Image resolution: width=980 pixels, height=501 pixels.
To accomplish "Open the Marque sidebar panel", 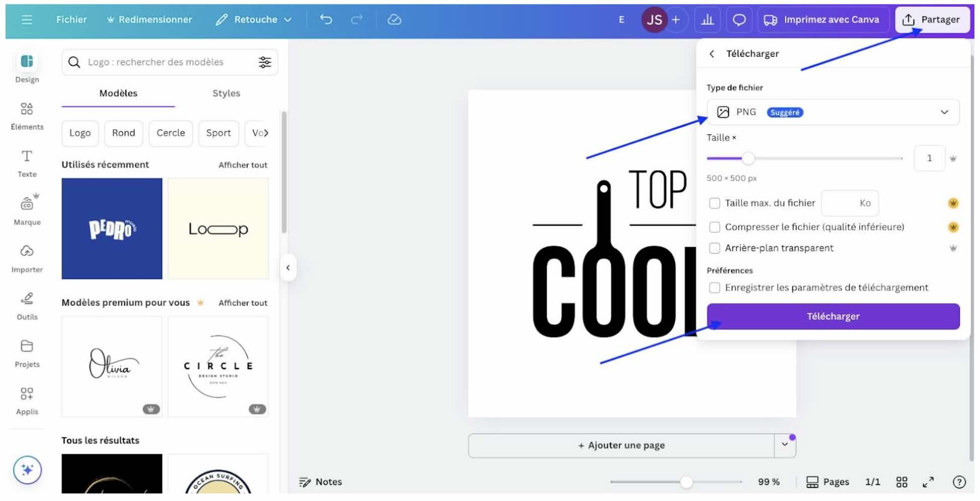I will click(x=27, y=210).
